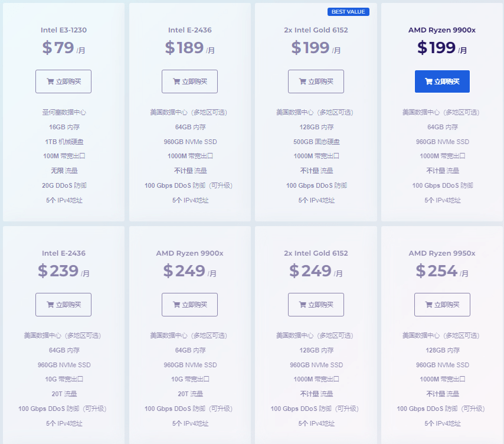Viewport: 504px width, 444px height.
Task: Click the cart icon under Intel E3-1230 $79
Action: coord(50,81)
